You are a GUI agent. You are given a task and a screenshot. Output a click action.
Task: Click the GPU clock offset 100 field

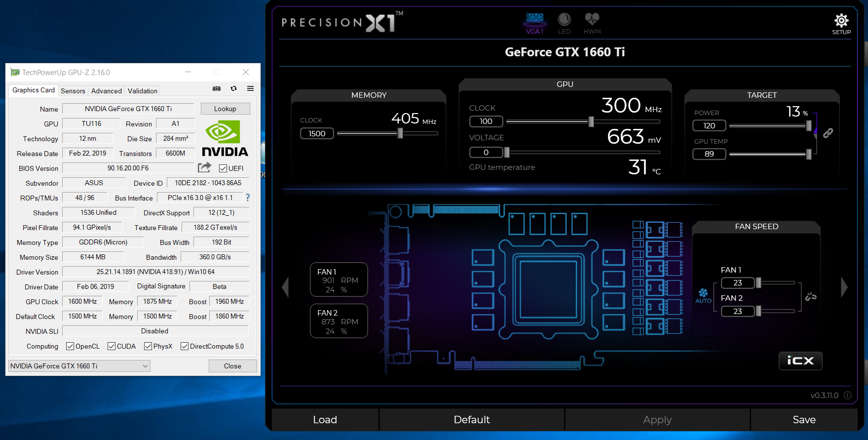click(x=486, y=121)
